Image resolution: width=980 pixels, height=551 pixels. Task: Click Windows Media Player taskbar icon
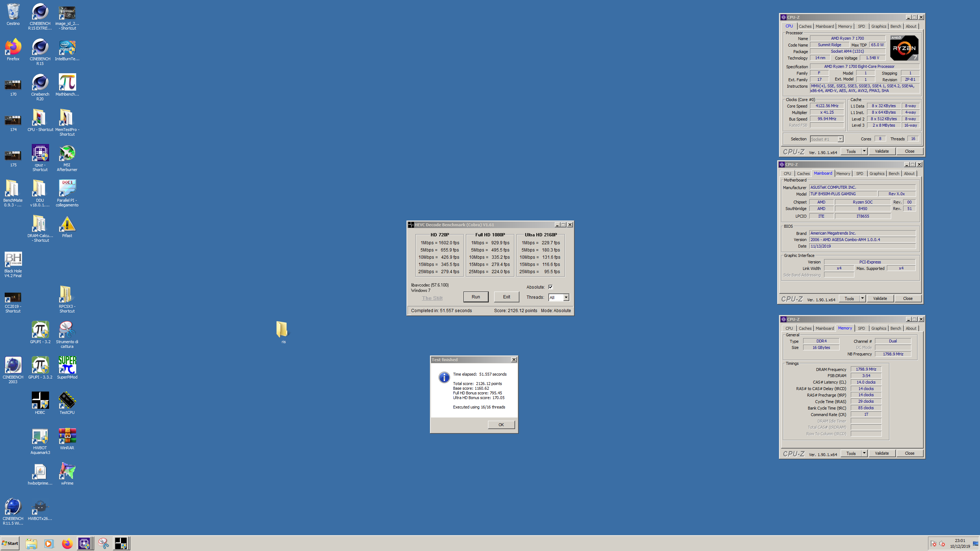point(49,543)
